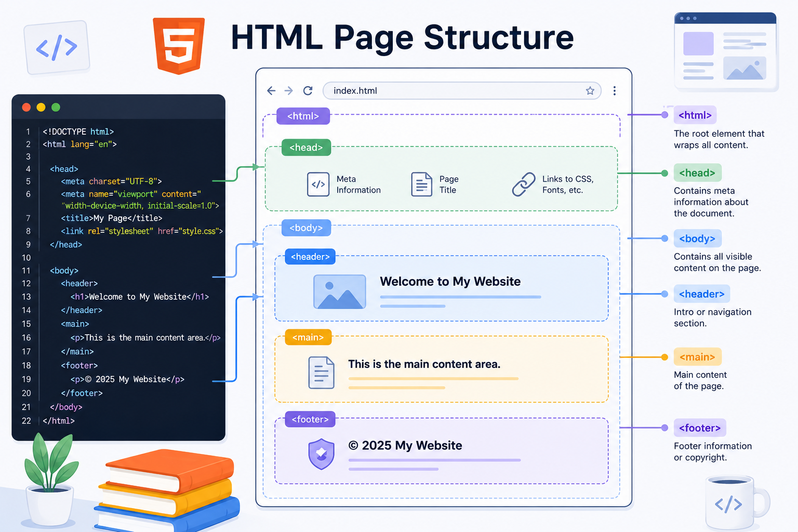The height and width of the screenshot is (532, 798).
Task: Click the 'HTML Page Structure' title
Action: tap(402, 38)
